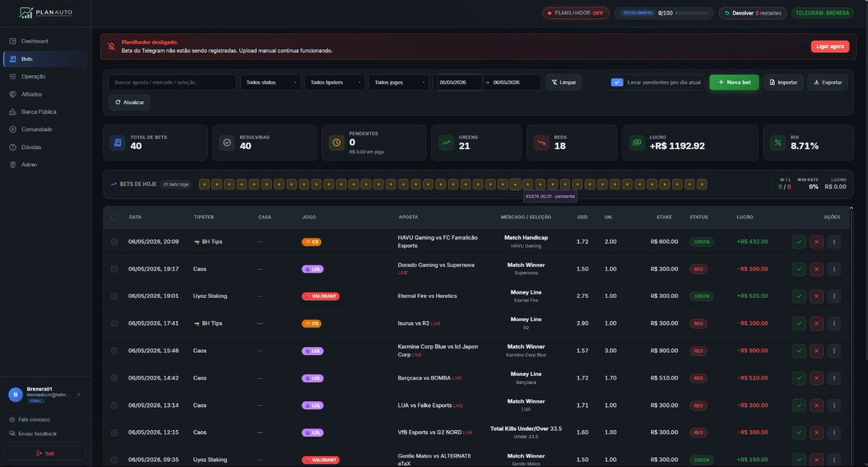The image size is (868, 467).
Task: Open more actions for LUA vs Falke Esports
Action: point(834,405)
